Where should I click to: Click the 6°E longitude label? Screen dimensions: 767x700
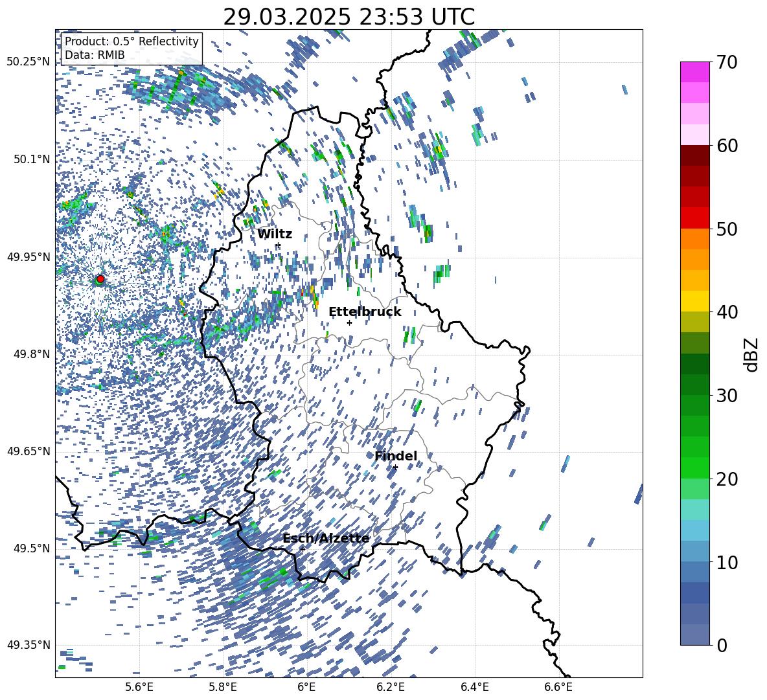coord(306,687)
